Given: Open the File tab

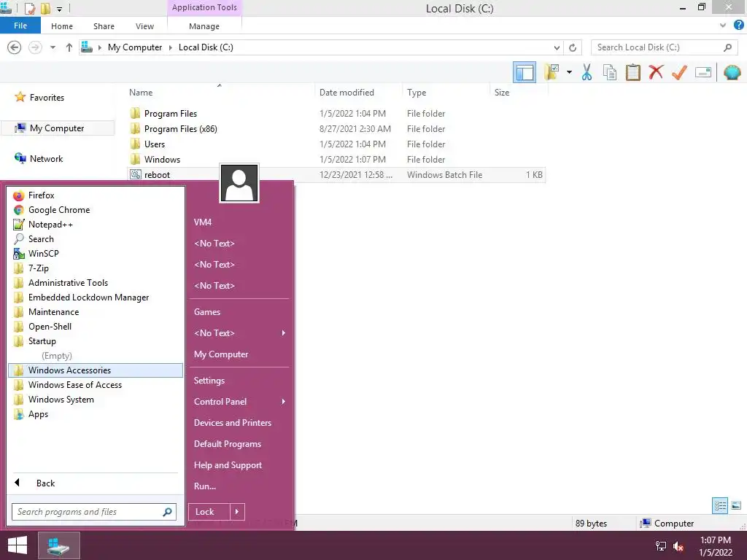Looking at the screenshot, I should (20, 26).
